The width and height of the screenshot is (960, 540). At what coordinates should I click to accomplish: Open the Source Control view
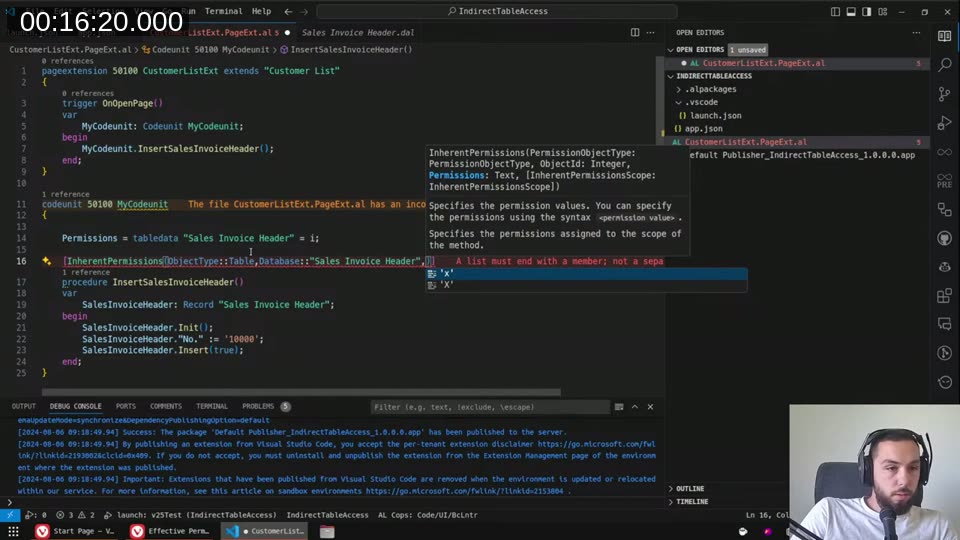pyautogui.click(x=944, y=94)
